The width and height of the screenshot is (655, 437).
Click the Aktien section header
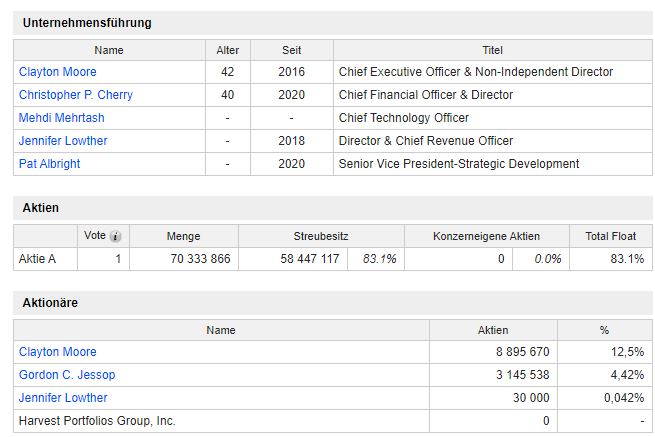(x=41, y=208)
